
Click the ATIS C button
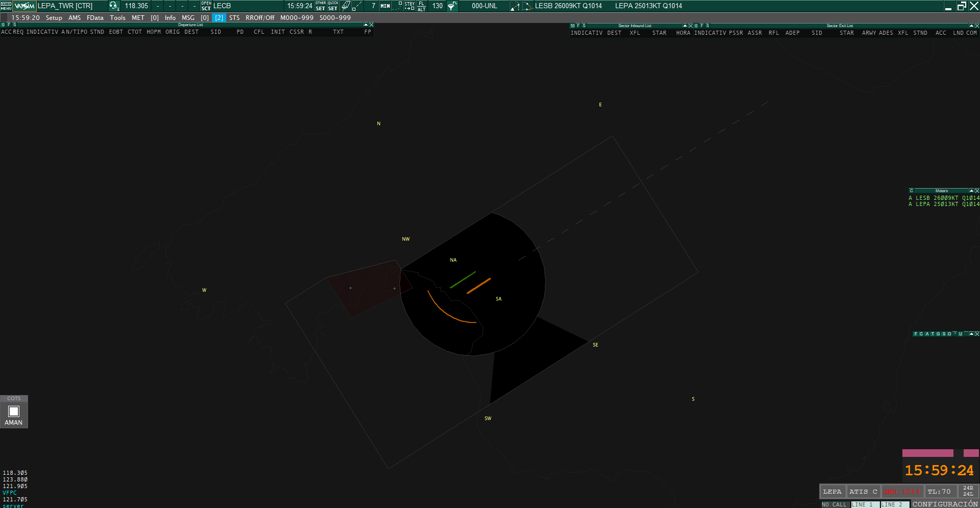[863, 492]
